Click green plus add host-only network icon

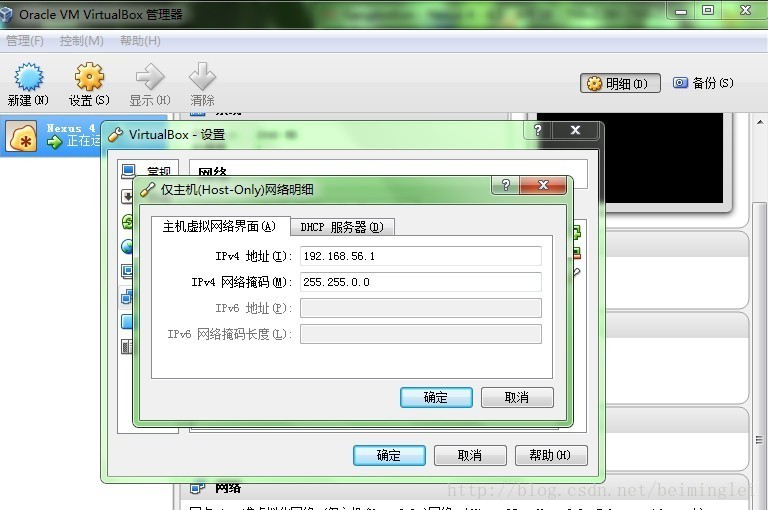(x=577, y=232)
